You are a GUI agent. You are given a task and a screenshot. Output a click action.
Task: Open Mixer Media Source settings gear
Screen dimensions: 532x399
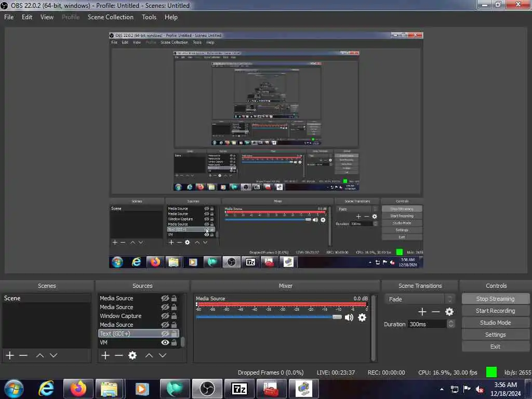(362, 317)
